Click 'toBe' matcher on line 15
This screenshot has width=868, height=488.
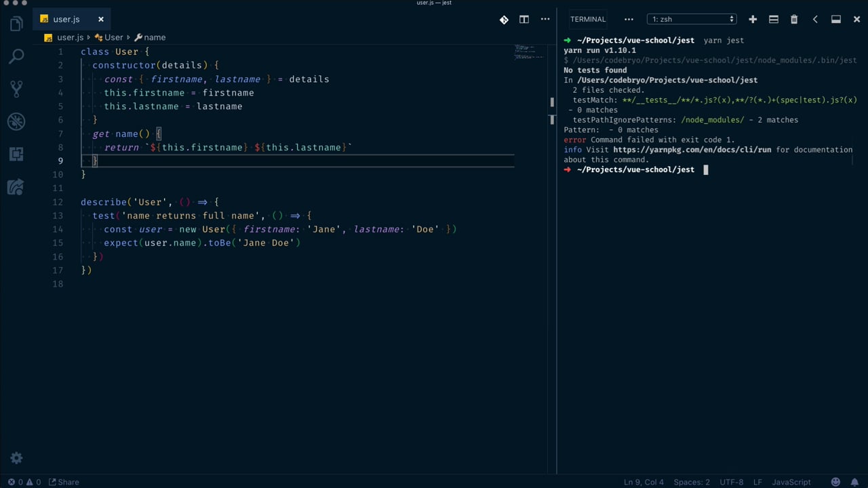coord(219,243)
